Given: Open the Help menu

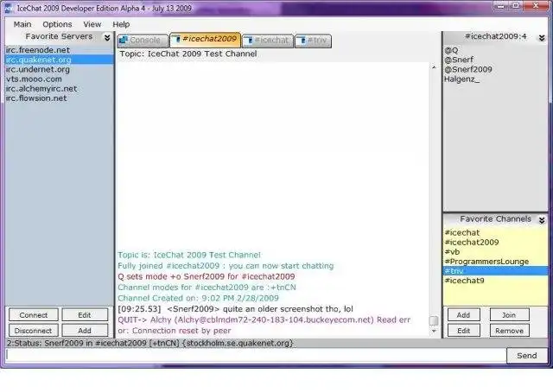Looking at the screenshot, I should coord(121,24).
